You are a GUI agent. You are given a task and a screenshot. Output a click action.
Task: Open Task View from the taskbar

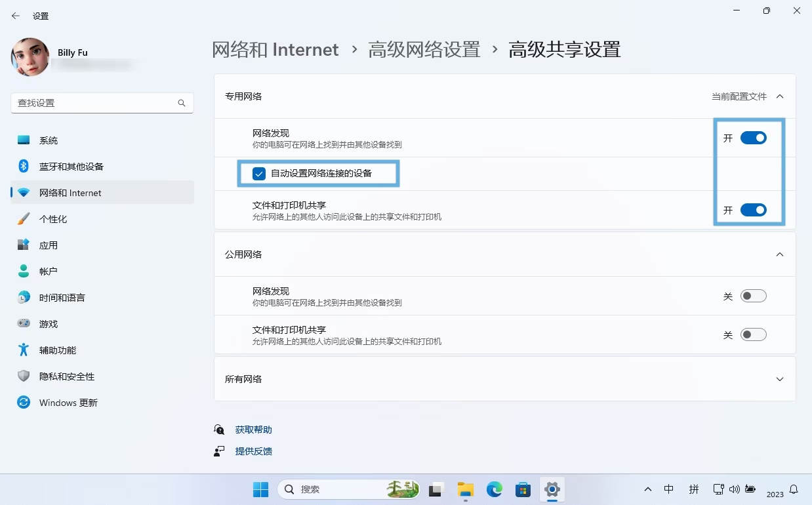tap(437, 489)
